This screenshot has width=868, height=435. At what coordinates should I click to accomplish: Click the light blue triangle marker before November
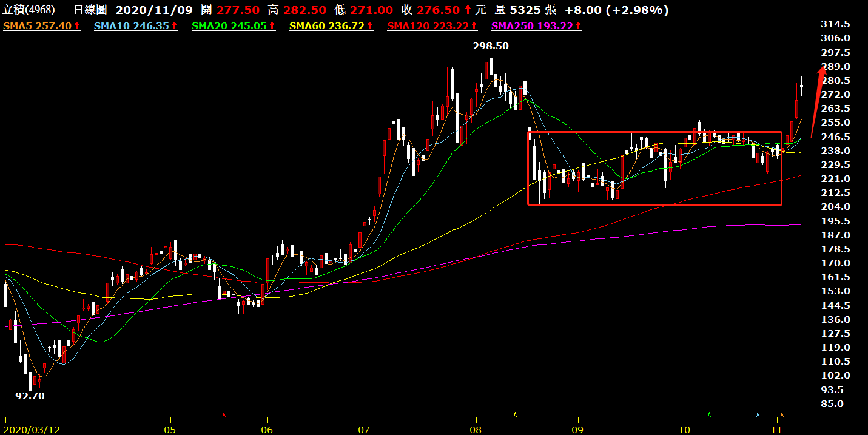click(758, 414)
